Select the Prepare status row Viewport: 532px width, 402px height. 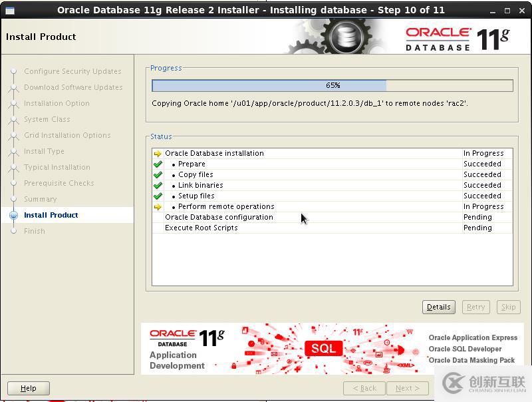332,164
